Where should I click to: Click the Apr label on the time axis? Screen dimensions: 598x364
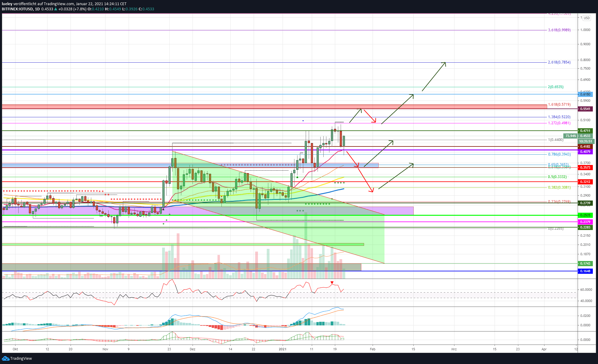(x=544, y=349)
